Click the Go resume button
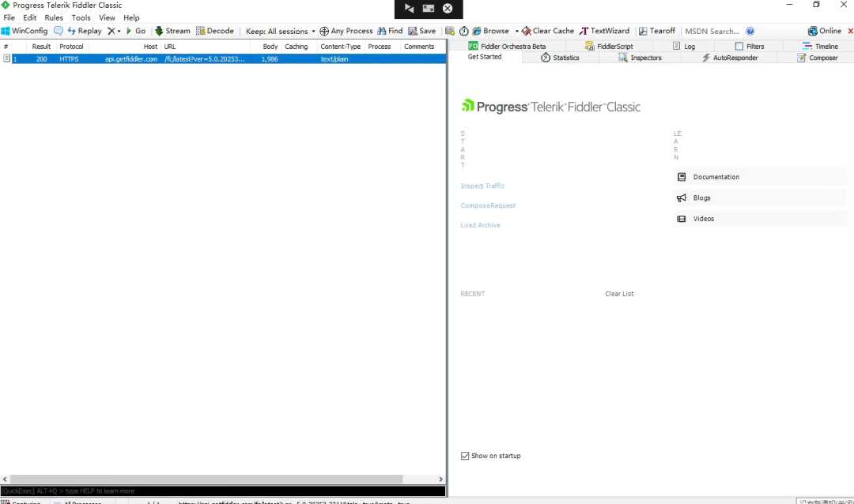The width and height of the screenshot is (854, 504). (136, 31)
